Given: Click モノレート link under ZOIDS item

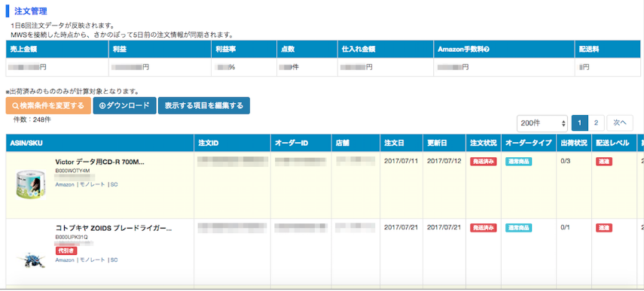Looking at the screenshot, I should click(x=92, y=260).
